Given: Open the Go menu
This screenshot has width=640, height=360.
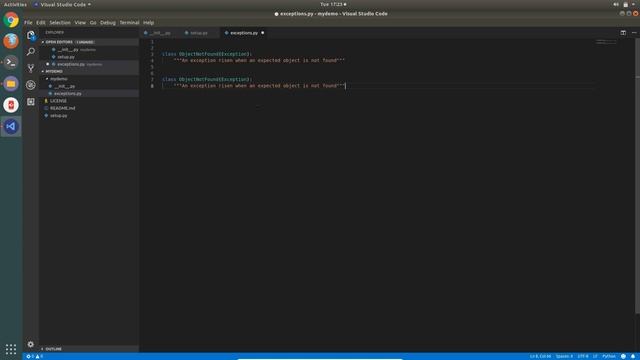Looking at the screenshot, I should 93,22.
